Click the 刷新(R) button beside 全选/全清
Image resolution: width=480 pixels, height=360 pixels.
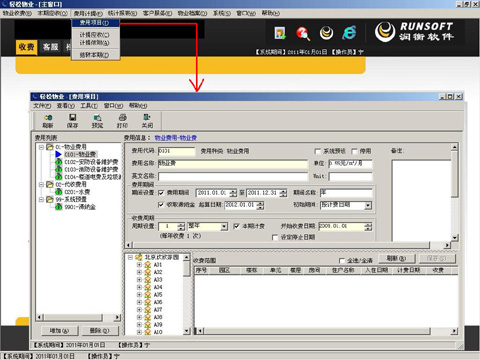click(396, 258)
